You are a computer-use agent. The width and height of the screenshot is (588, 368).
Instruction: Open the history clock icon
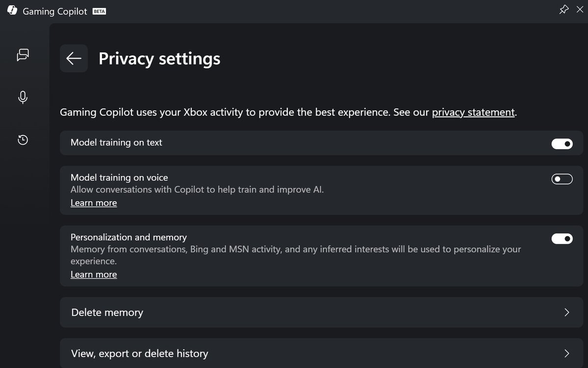pyautogui.click(x=23, y=140)
